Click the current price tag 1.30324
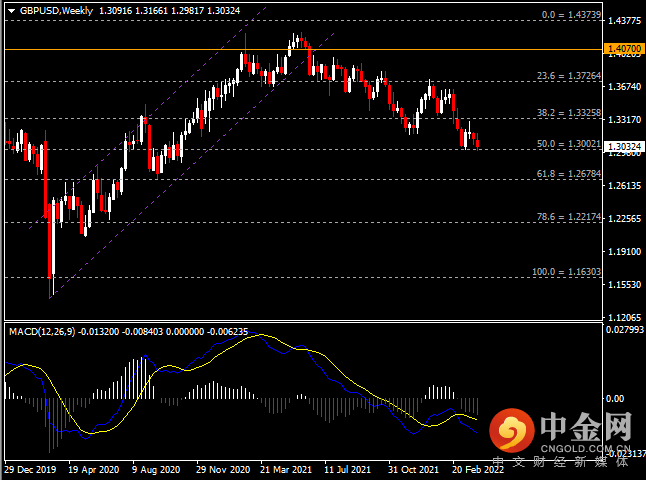 point(624,146)
